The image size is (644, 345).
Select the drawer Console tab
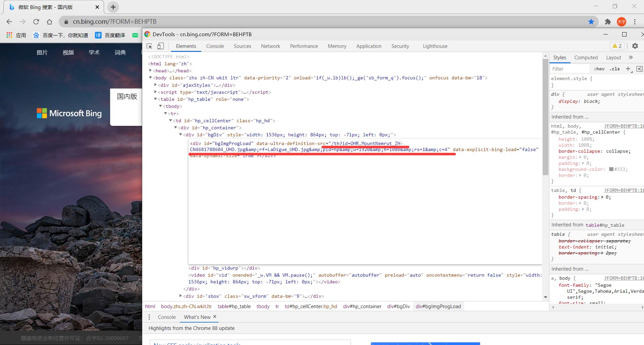point(167,317)
